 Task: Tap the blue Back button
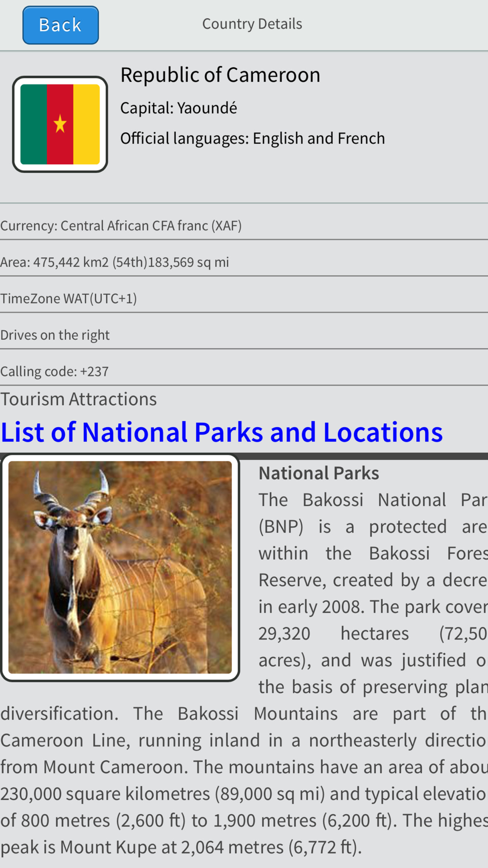[x=61, y=25]
